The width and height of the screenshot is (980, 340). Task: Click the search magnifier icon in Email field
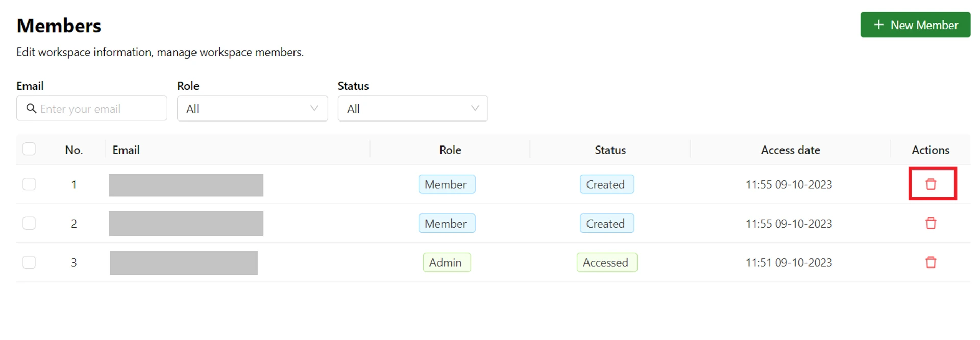pos(31,108)
